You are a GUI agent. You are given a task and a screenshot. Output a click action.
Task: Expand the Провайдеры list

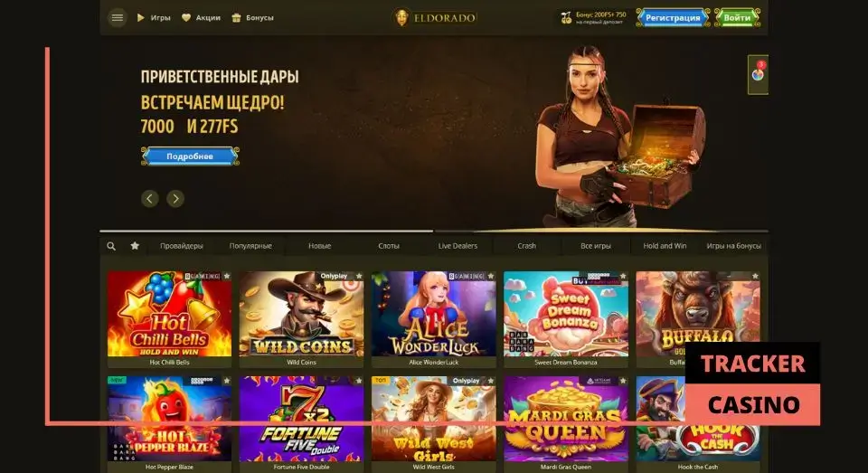[182, 246]
